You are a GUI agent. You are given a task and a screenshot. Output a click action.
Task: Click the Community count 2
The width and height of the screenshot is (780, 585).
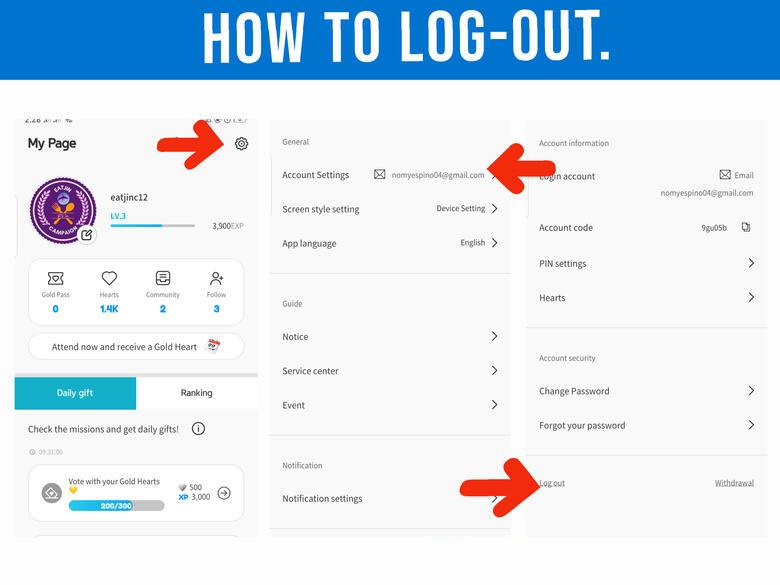click(163, 309)
